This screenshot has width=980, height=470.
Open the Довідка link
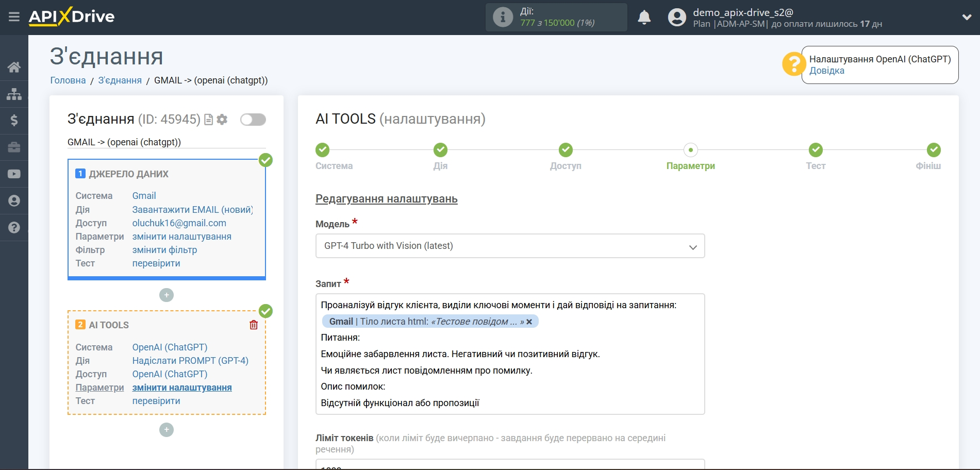[826, 71]
